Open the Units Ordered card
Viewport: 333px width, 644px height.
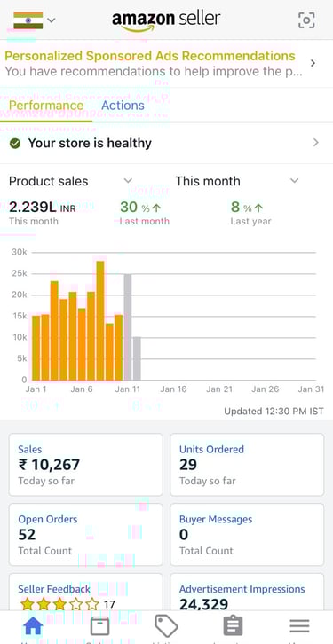click(247, 465)
